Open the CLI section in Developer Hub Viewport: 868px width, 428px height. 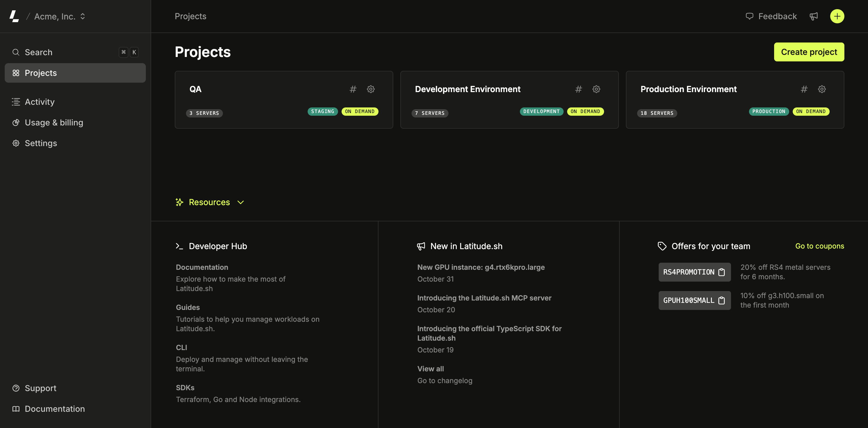[x=181, y=347]
